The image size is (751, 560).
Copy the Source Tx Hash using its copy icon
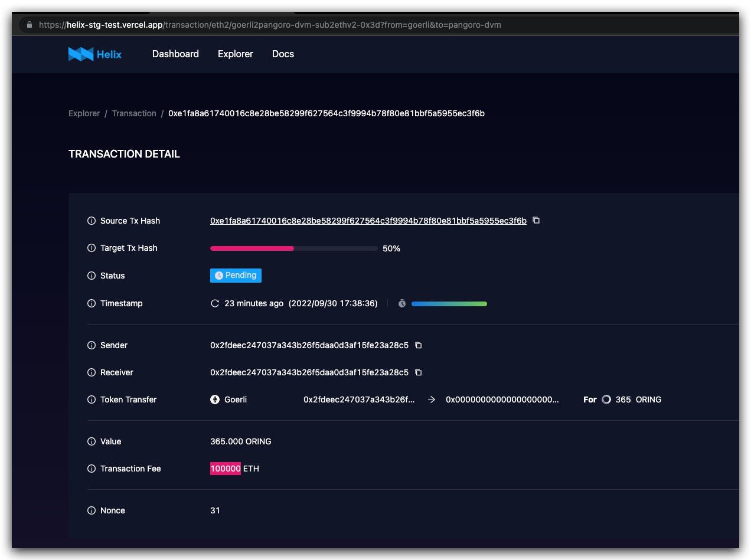click(536, 220)
